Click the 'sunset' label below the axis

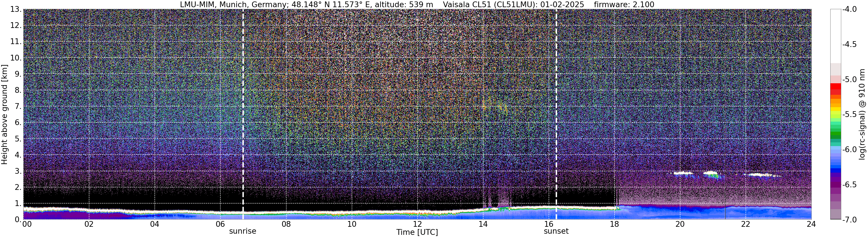(556, 231)
